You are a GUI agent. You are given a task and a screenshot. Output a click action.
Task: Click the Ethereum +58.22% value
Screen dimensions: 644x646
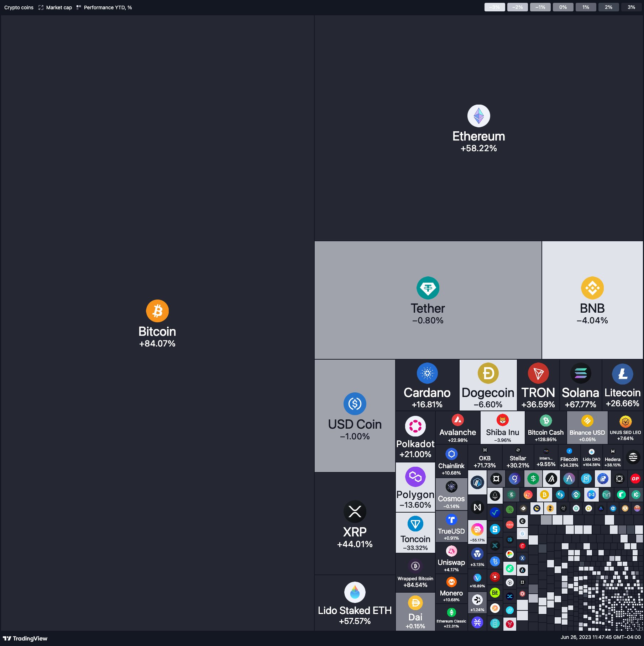478,148
